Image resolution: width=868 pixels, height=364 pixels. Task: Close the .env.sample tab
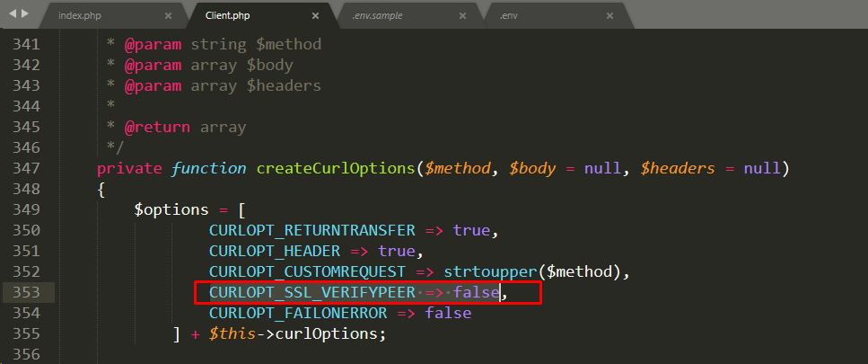pyautogui.click(x=463, y=15)
